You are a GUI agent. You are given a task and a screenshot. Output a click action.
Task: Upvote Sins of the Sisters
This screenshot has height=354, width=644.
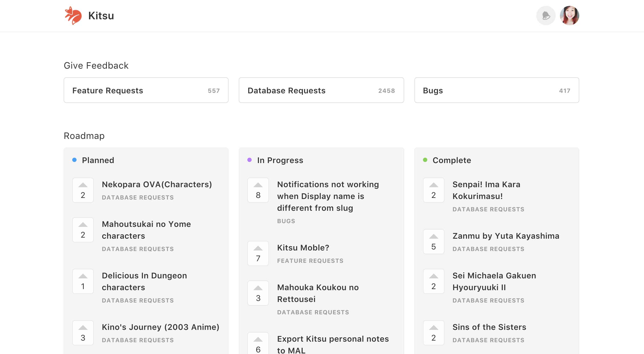click(x=434, y=333)
